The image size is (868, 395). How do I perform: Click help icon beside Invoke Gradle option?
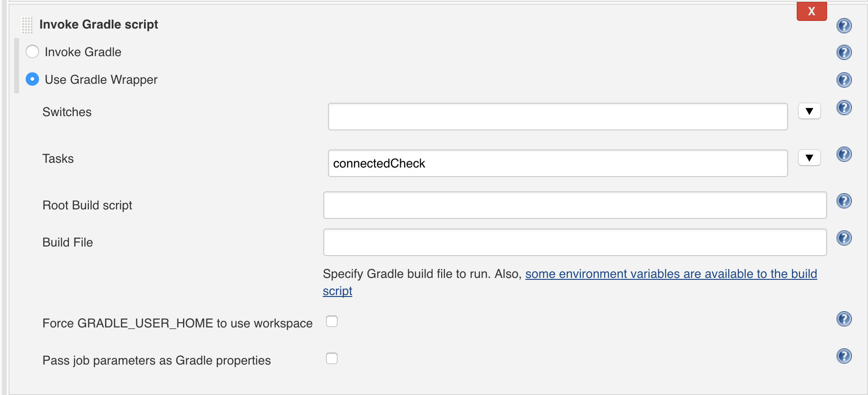844,52
